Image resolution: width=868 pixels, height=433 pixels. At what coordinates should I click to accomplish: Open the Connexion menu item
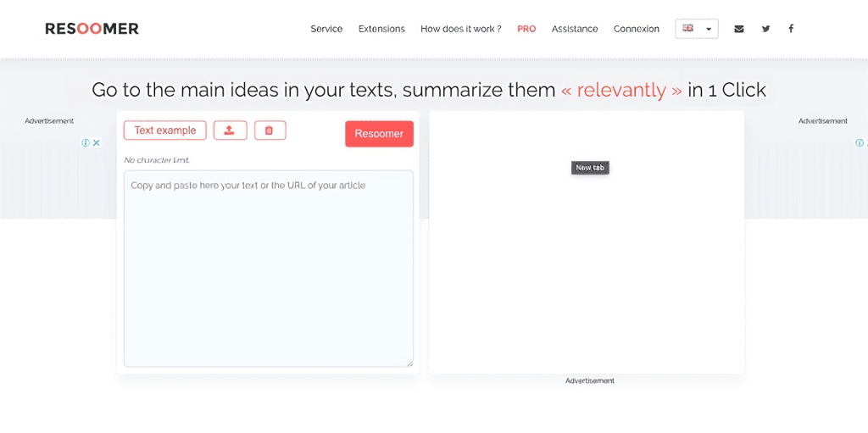coord(636,29)
